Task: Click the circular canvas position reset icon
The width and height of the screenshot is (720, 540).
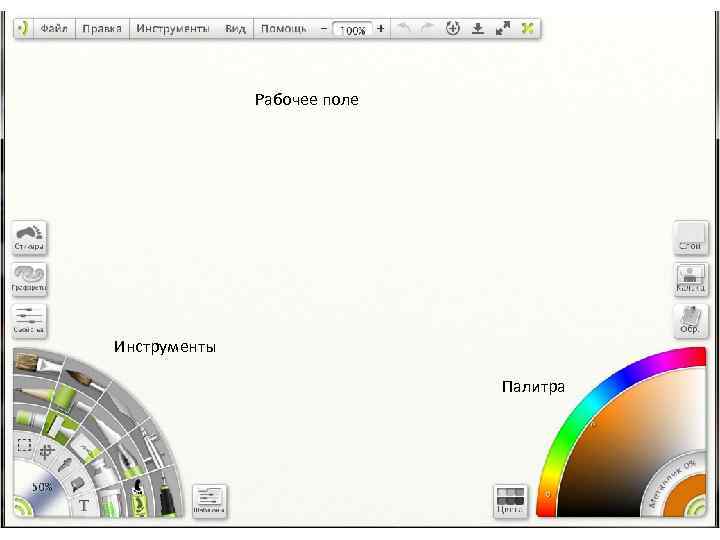Action: [453, 28]
